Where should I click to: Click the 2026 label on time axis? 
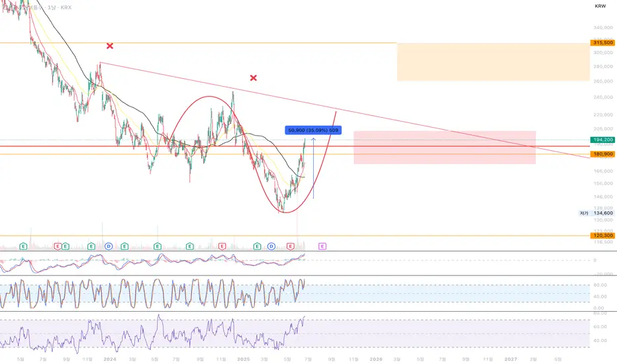point(376,359)
